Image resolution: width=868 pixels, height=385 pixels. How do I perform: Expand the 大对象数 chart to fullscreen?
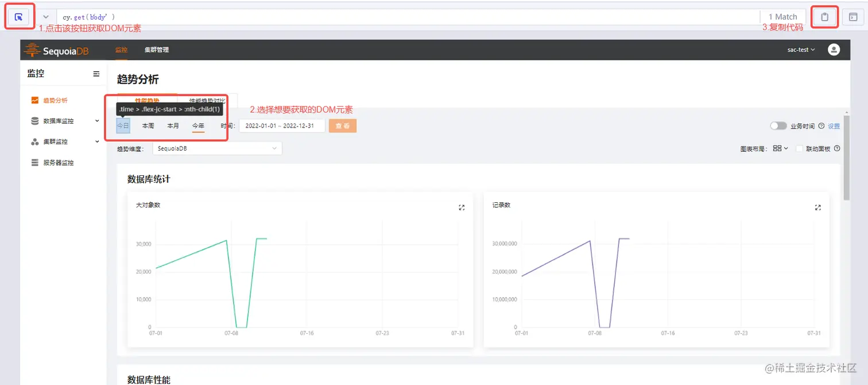click(462, 207)
